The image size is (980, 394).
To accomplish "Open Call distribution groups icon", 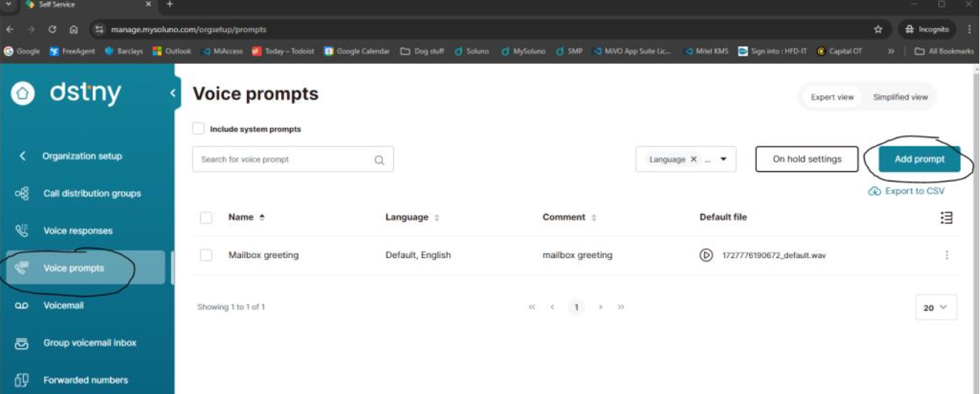I will click(22, 193).
